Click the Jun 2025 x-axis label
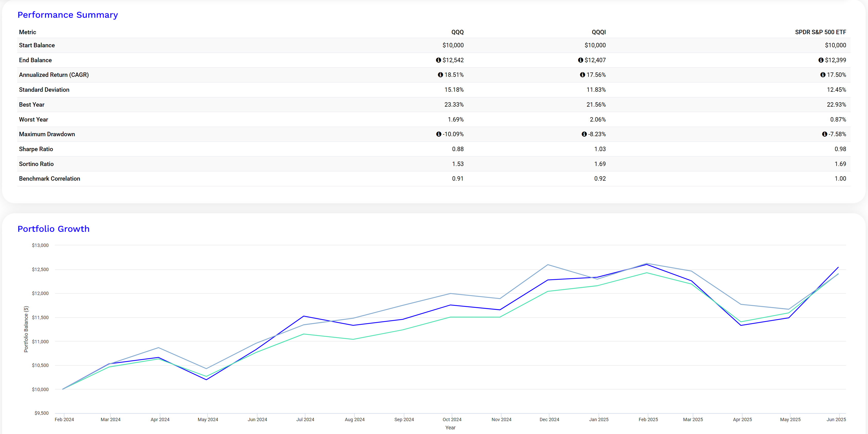The height and width of the screenshot is (434, 868). (x=836, y=420)
